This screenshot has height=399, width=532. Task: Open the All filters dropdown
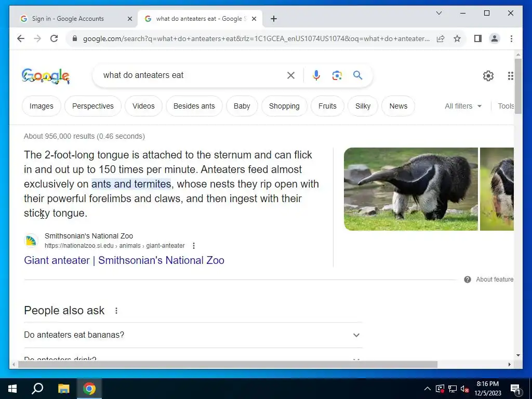(x=463, y=106)
